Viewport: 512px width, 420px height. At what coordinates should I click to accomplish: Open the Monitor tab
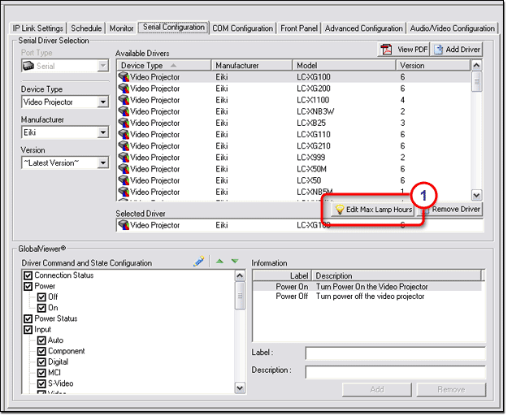121,28
